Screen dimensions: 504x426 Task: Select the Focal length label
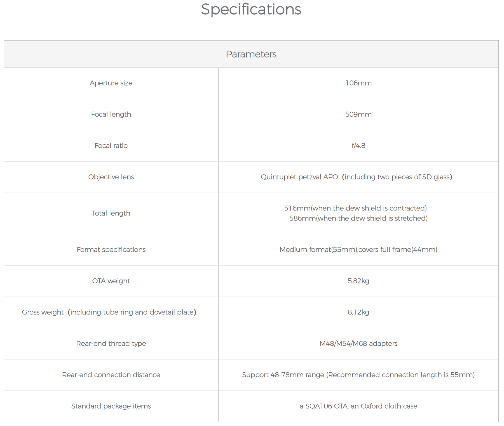pos(111,114)
